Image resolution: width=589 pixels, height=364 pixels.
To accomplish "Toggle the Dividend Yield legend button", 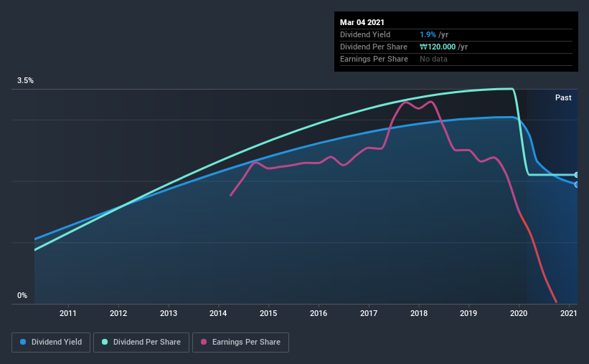I will tap(51, 343).
